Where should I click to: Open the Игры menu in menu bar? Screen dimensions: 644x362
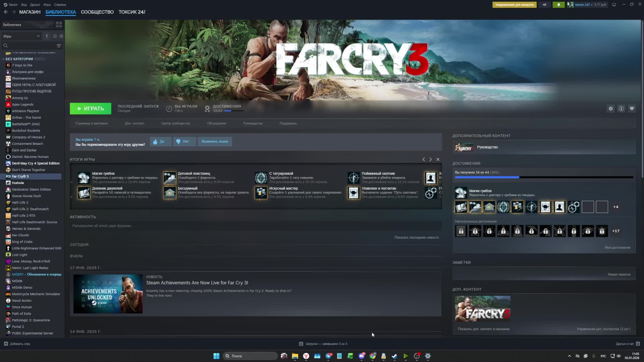coord(47,5)
